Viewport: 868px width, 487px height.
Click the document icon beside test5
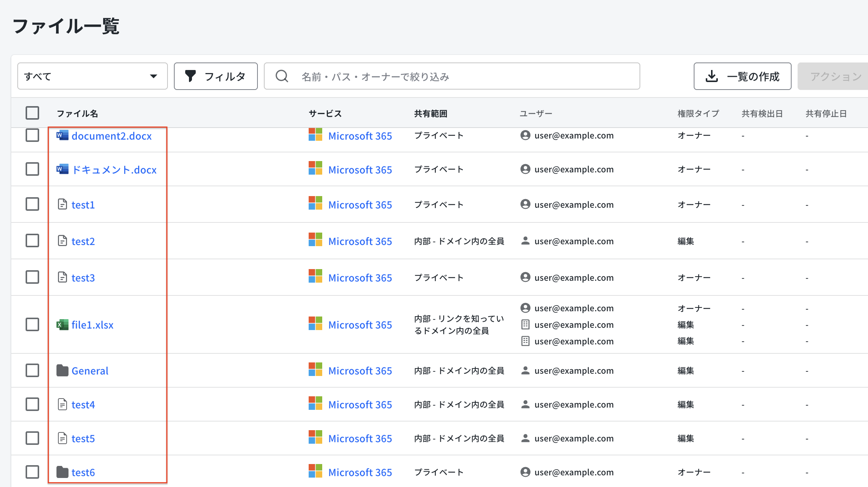click(x=62, y=438)
